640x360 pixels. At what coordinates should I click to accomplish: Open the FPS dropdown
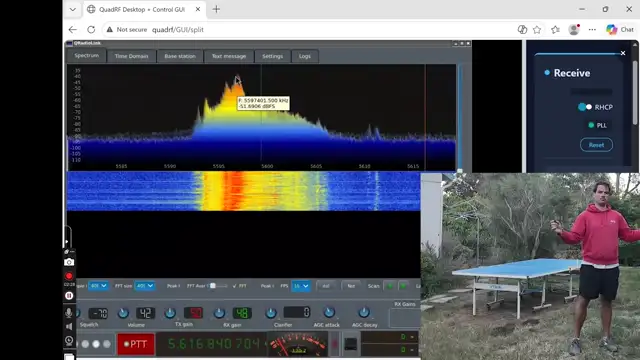tap(301, 286)
